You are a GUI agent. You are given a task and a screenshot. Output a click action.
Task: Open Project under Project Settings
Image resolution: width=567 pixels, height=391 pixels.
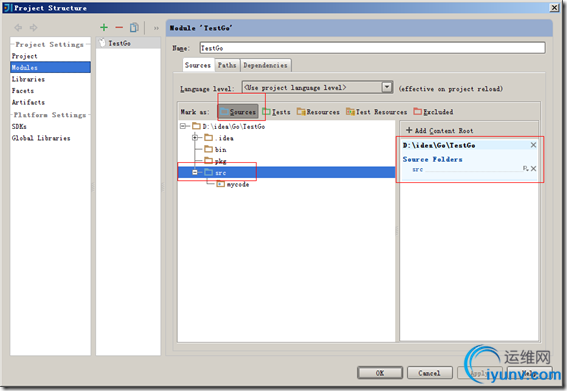(x=25, y=56)
